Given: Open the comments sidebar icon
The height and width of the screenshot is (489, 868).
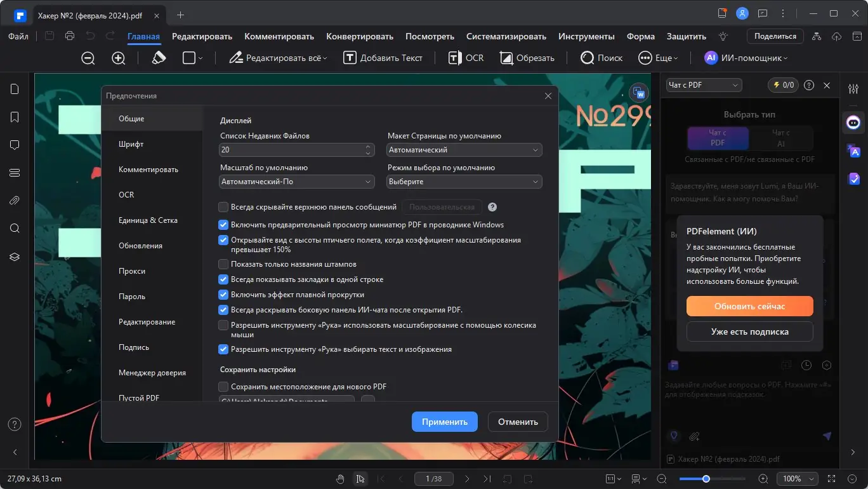Looking at the screenshot, I should (15, 145).
